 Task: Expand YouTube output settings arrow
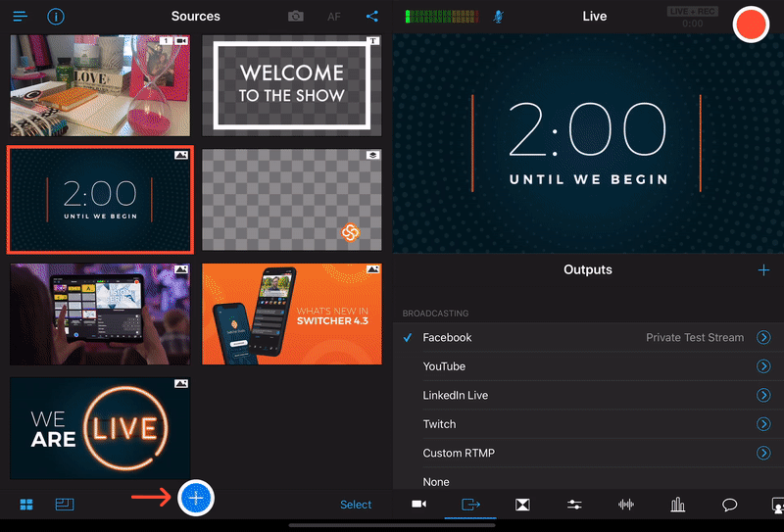tap(763, 366)
